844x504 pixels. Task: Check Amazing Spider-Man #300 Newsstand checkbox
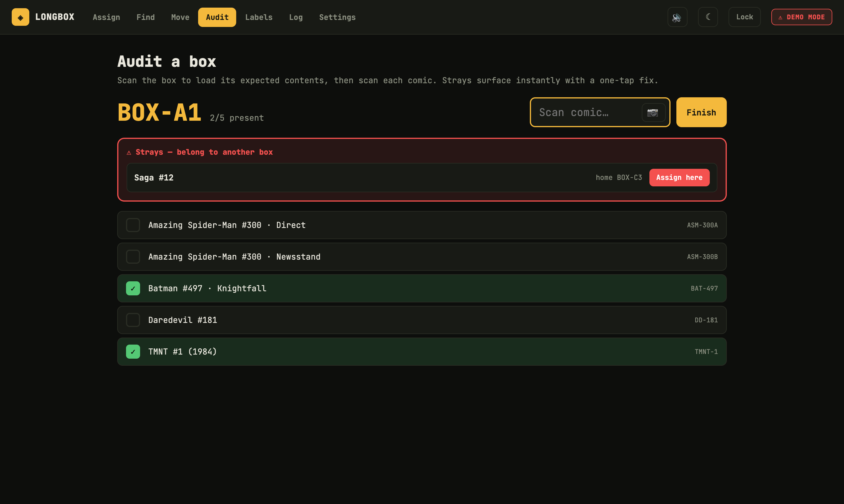pyautogui.click(x=133, y=257)
